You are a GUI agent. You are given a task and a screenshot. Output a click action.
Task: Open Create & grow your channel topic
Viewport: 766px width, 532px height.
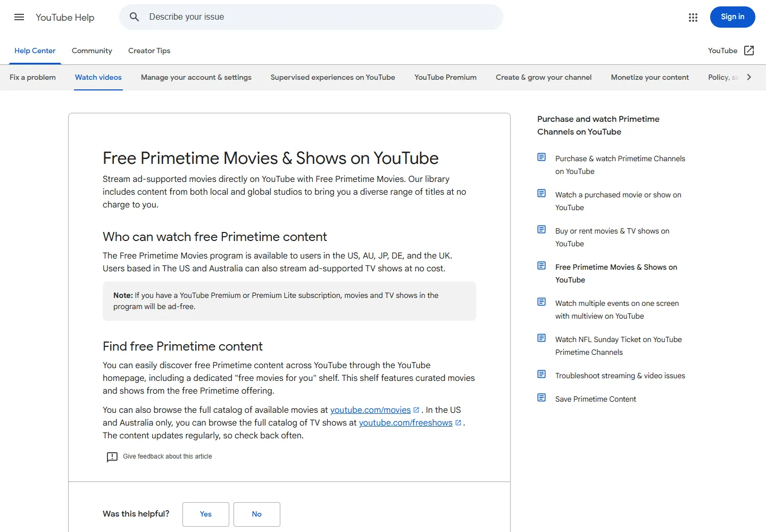point(544,77)
